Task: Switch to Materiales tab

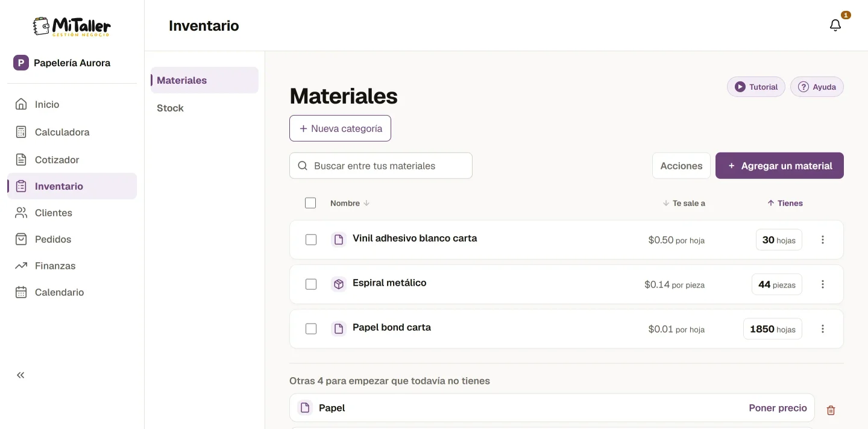Action: (204, 80)
